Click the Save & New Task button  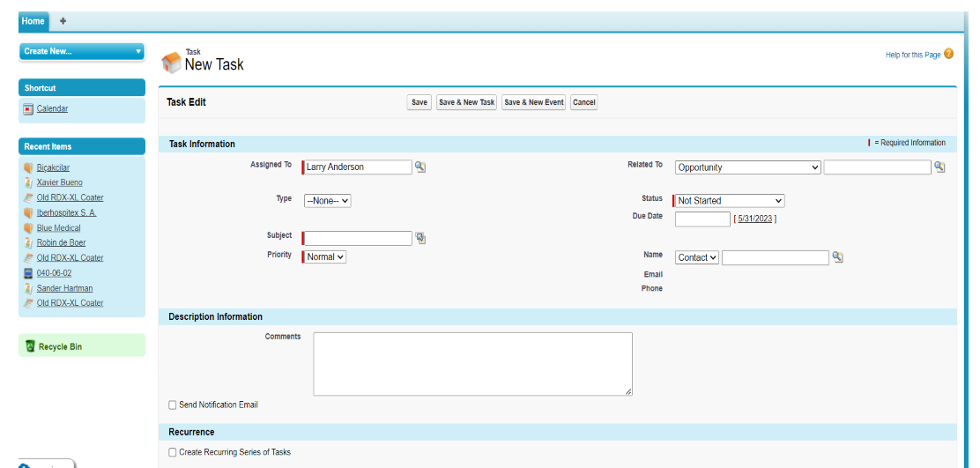(x=466, y=102)
